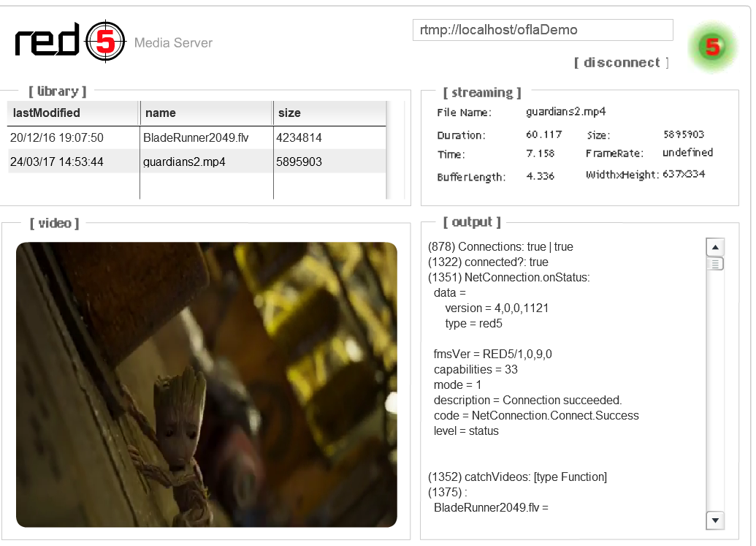Screen dimensions: 756x546
Task: Click the size cell 5895903 in library
Action: tap(299, 162)
